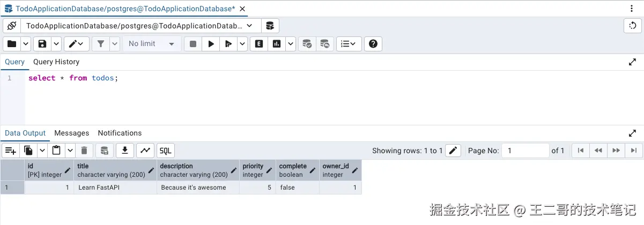Image resolution: width=644 pixels, height=225 pixels.
Task: Open the Edit pencil dropdown
Action: pyautogui.click(x=77, y=44)
